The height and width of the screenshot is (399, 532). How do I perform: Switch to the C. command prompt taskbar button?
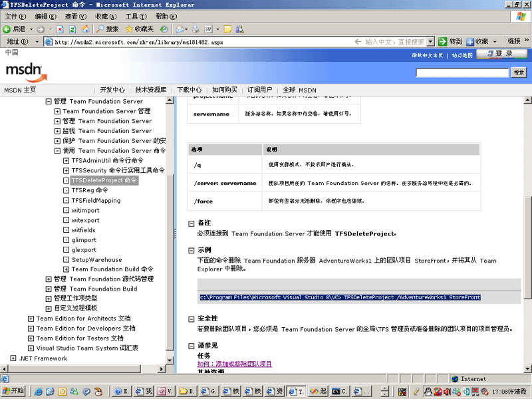tap(340, 391)
